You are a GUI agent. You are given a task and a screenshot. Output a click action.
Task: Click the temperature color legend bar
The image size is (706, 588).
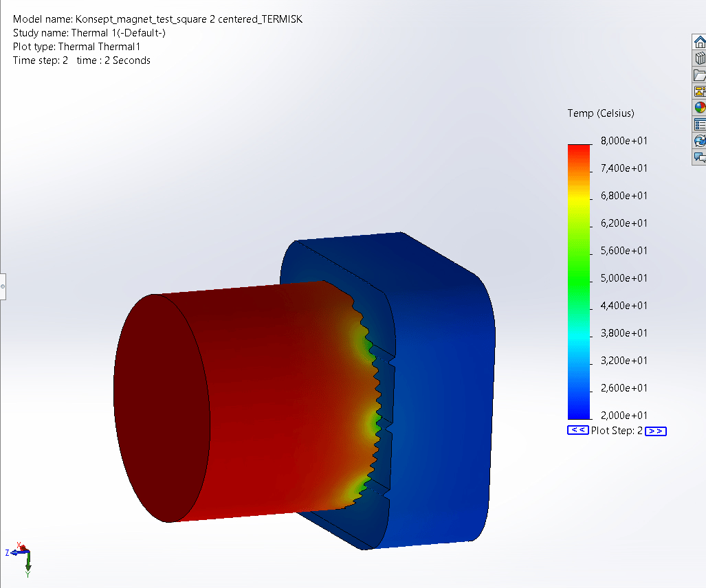(580, 282)
